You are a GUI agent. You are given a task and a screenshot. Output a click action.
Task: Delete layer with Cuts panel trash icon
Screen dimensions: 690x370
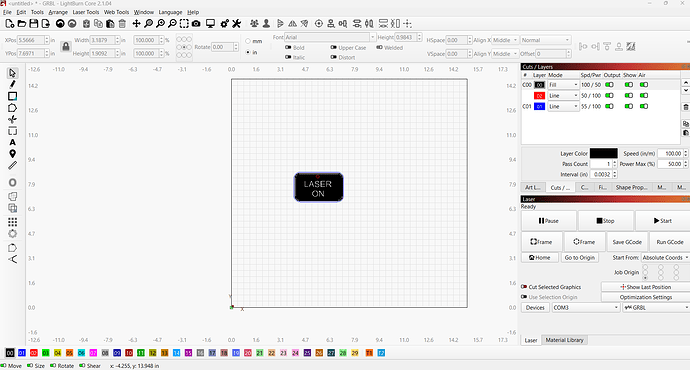(x=686, y=107)
